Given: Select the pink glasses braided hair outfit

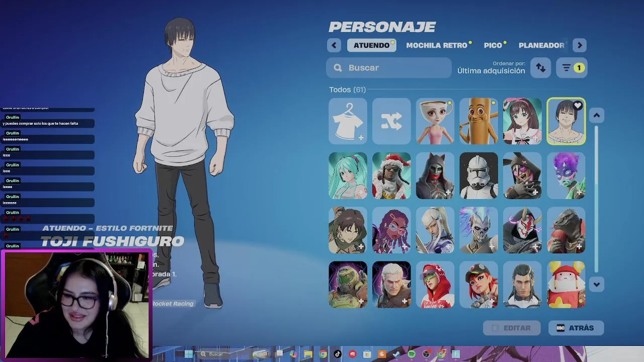Looking at the screenshot, I should point(391,230).
